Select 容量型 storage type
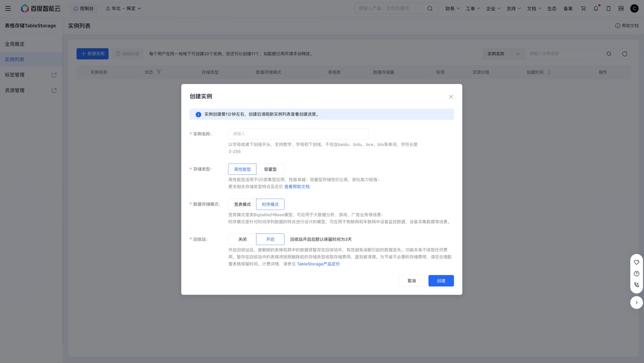The width and height of the screenshot is (644, 363). [x=270, y=169]
